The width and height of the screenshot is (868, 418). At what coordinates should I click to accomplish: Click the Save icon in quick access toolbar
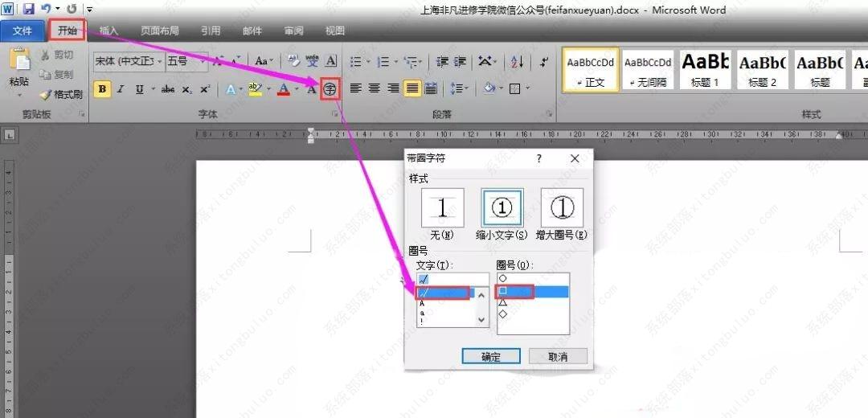(28, 9)
